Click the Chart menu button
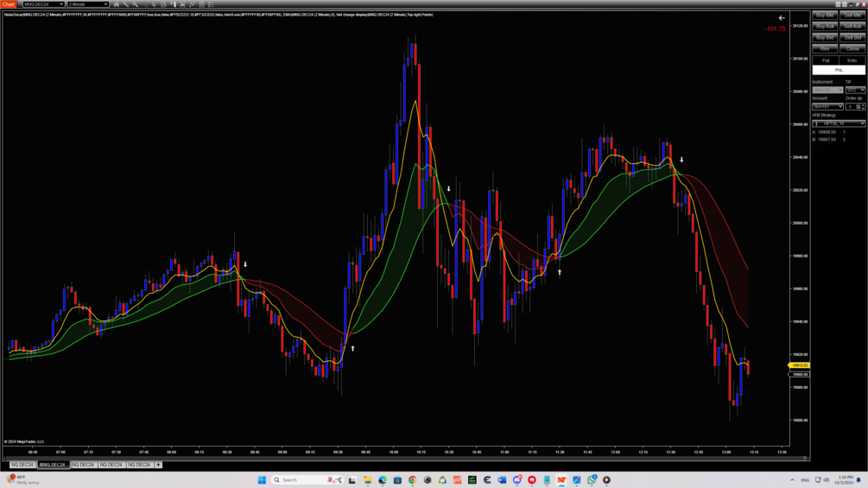 pyautogui.click(x=9, y=3)
